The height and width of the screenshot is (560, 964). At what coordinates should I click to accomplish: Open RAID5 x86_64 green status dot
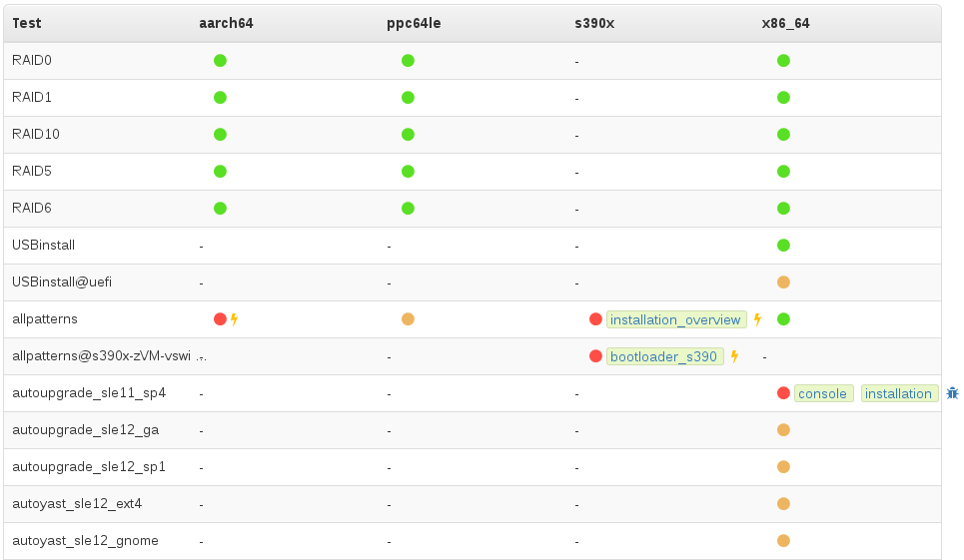coord(783,172)
